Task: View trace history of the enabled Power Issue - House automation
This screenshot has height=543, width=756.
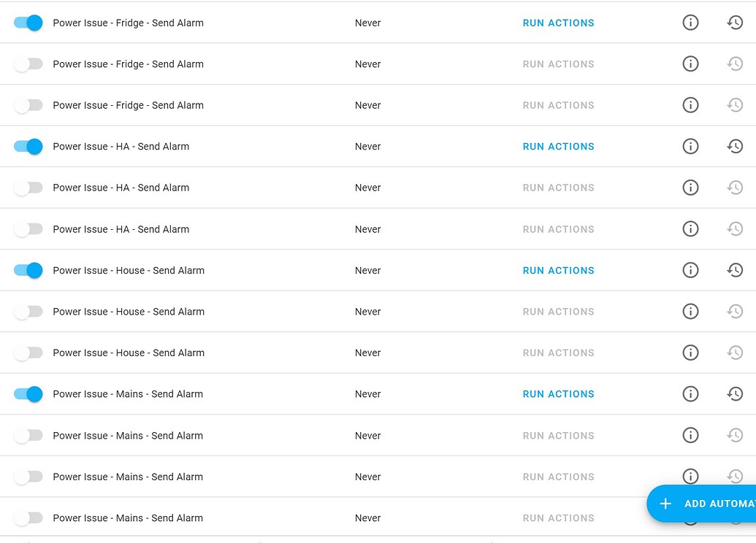Action: click(735, 270)
